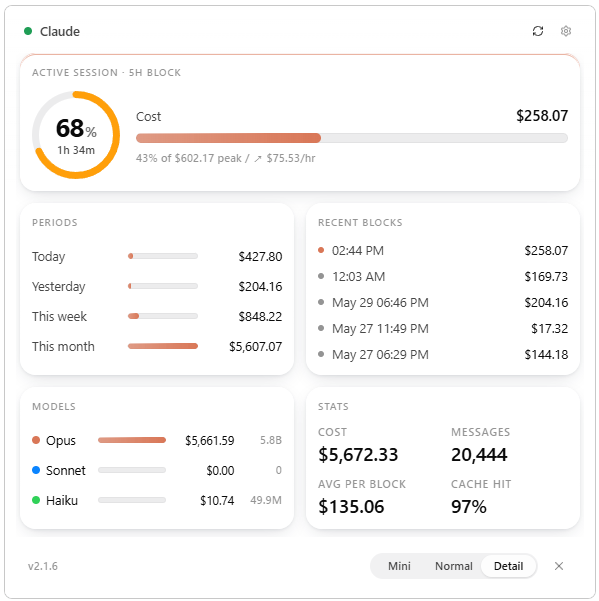Click the refresh icon in the header

538,31
